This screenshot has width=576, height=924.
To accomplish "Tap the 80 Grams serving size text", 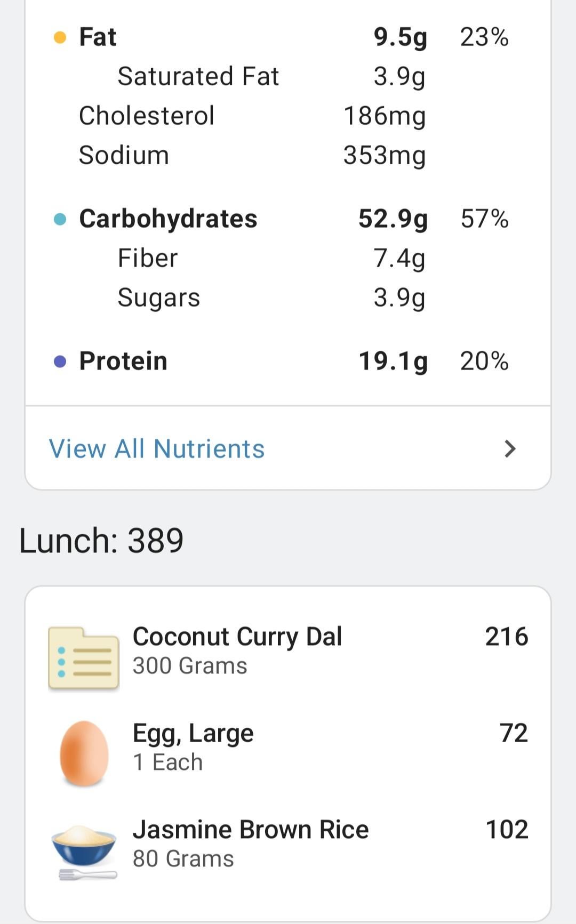I will pos(183,859).
